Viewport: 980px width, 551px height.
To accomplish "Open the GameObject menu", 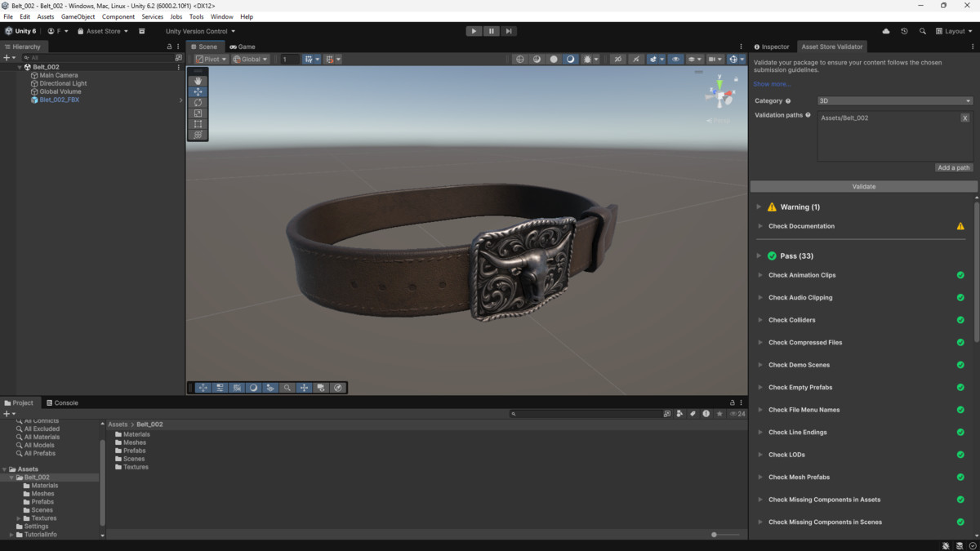I will pyautogui.click(x=78, y=16).
